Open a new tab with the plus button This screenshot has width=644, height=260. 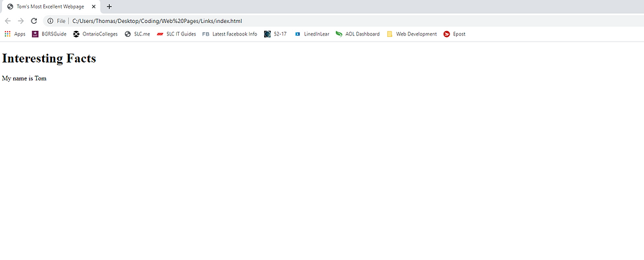coord(109,7)
